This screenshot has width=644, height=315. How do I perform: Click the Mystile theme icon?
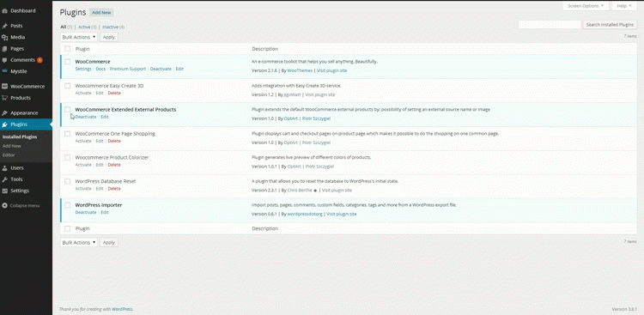coord(4,71)
